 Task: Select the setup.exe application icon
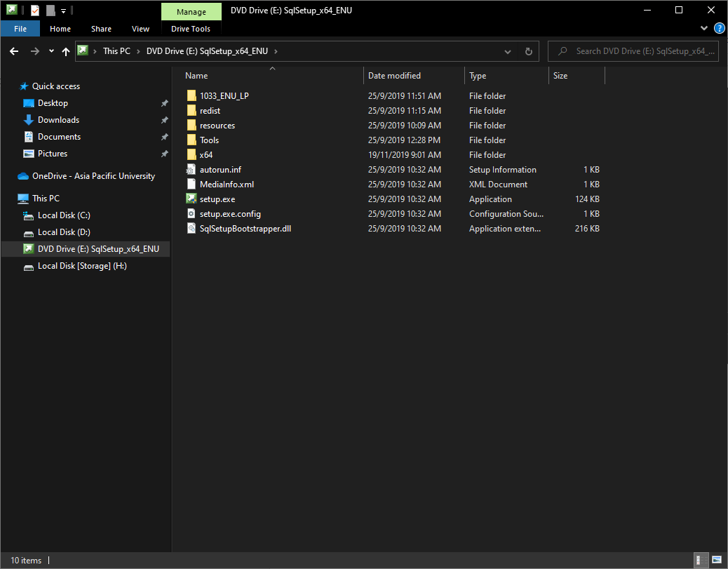(191, 199)
